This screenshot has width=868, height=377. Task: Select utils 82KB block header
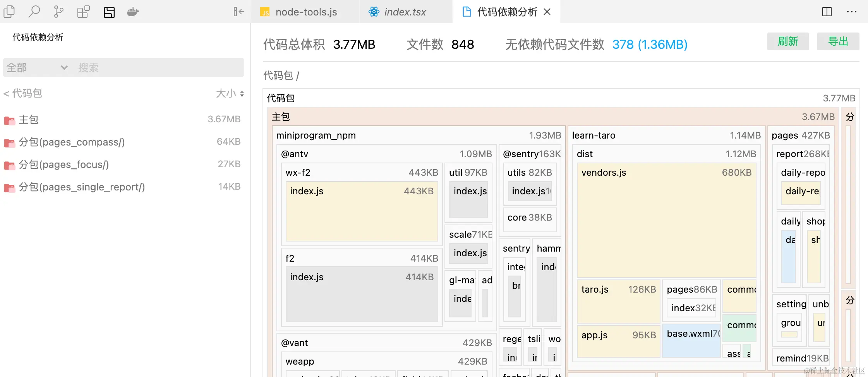point(530,172)
